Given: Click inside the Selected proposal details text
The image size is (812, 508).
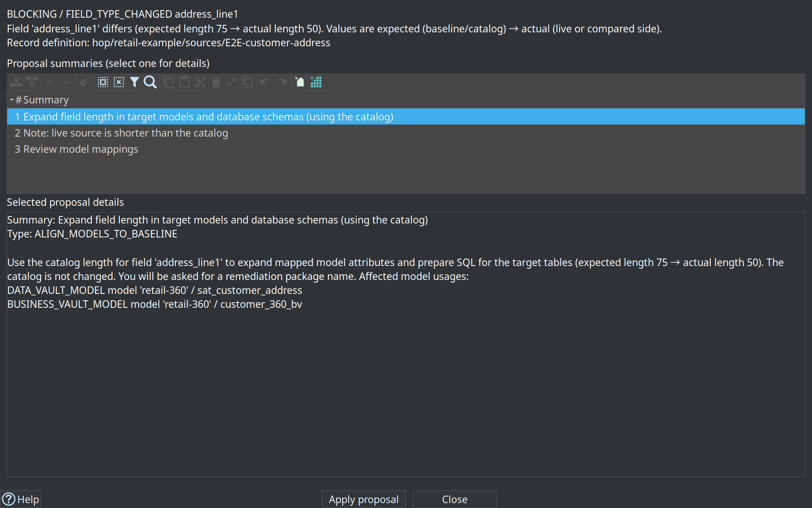Looking at the screenshot, I should coord(406,344).
